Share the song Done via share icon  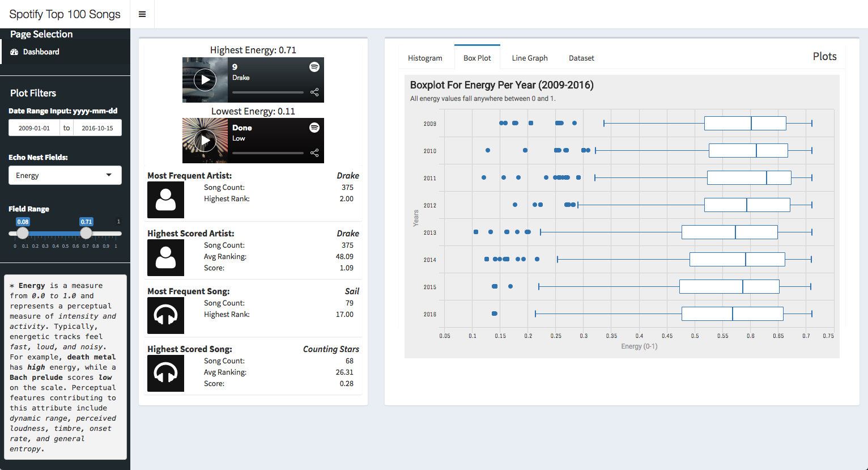314,153
